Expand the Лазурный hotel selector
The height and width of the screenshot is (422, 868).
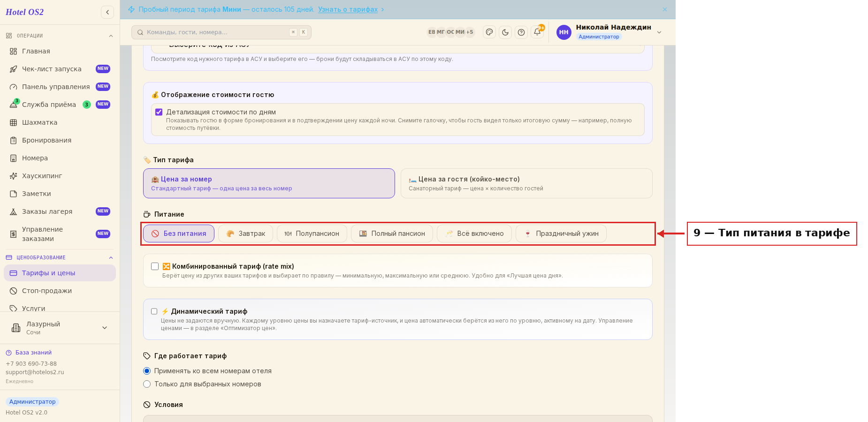click(x=60, y=328)
